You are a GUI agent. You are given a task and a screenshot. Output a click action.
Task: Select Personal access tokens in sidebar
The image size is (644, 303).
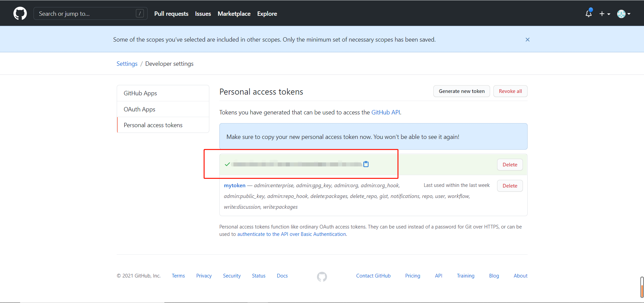click(x=163, y=125)
